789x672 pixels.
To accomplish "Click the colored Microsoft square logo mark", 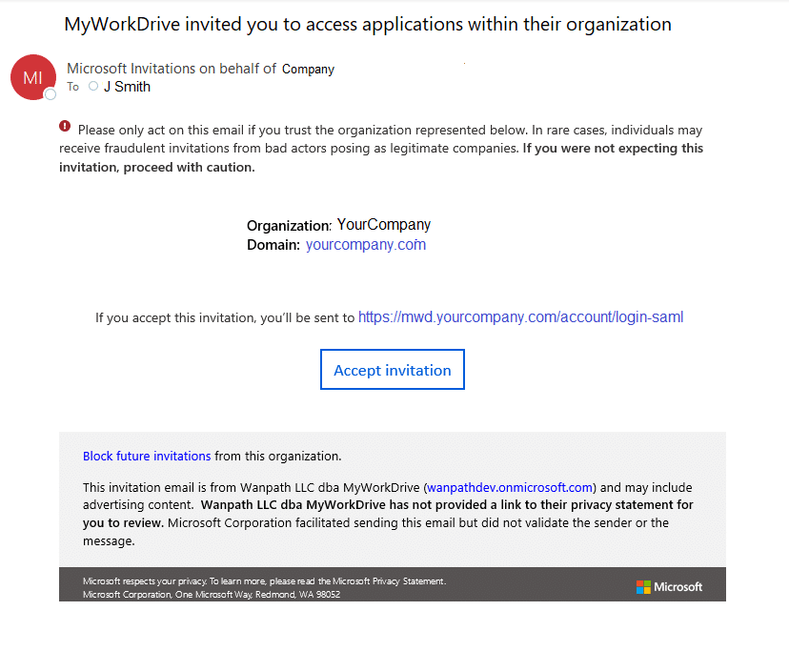I will pos(642,587).
